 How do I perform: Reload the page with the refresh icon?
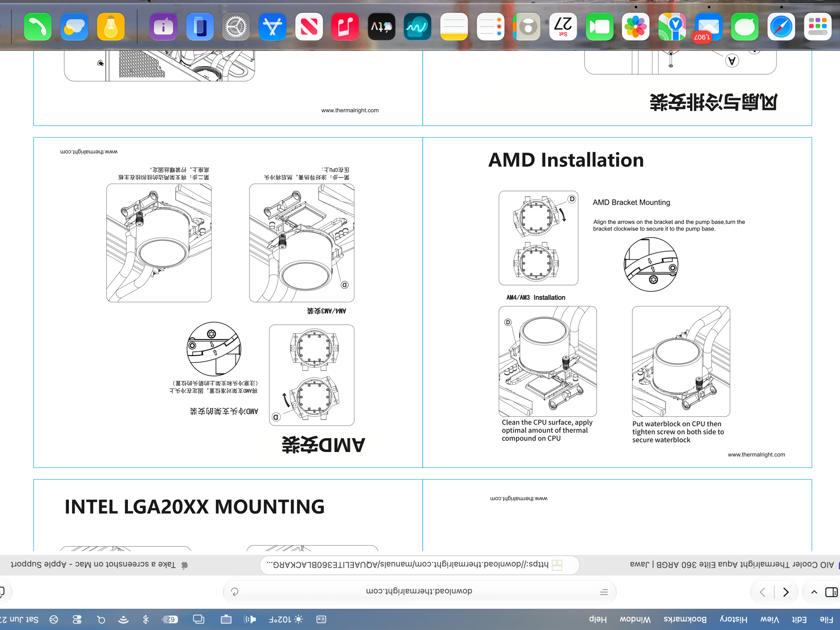[235, 592]
